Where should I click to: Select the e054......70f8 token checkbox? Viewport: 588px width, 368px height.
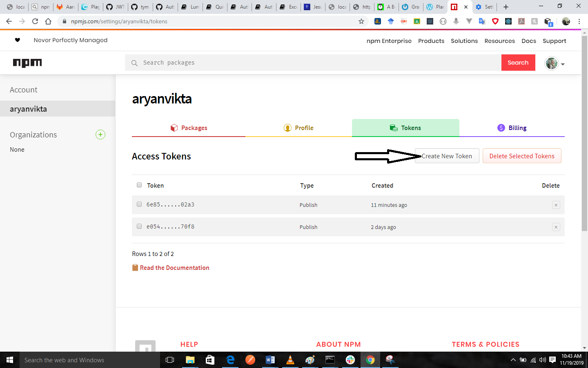(x=139, y=226)
